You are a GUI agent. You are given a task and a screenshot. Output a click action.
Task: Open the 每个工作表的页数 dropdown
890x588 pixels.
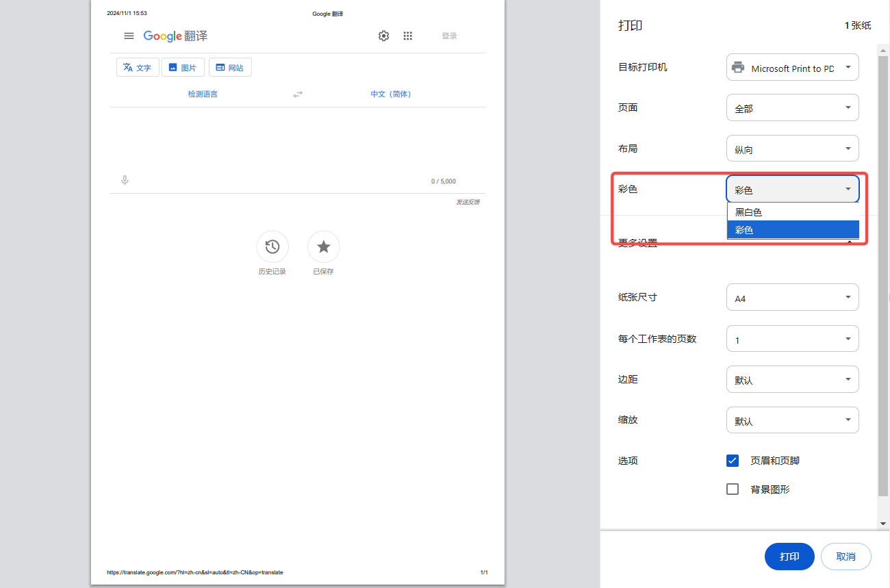pyautogui.click(x=792, y=339)
